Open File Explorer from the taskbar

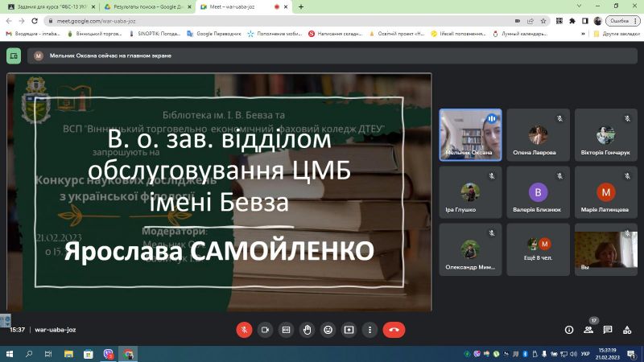(x=68, y=354)
